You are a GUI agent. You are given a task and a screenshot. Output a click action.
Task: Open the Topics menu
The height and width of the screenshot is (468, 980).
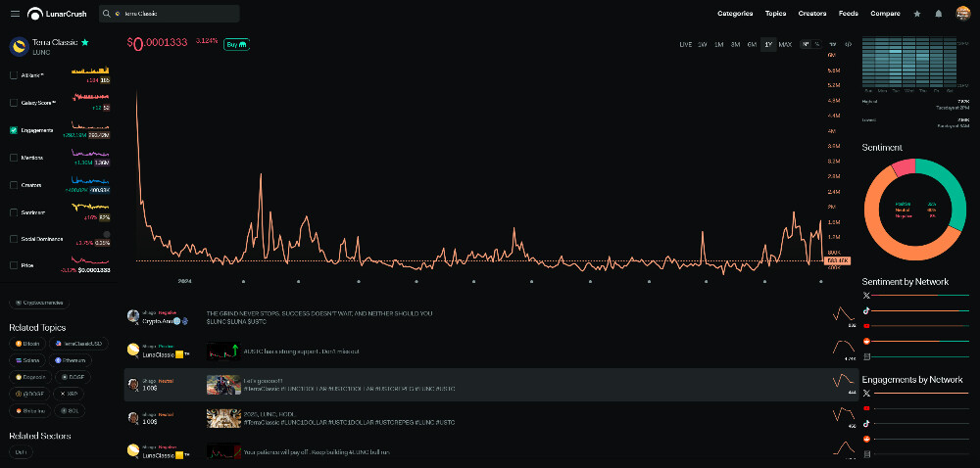775,14
